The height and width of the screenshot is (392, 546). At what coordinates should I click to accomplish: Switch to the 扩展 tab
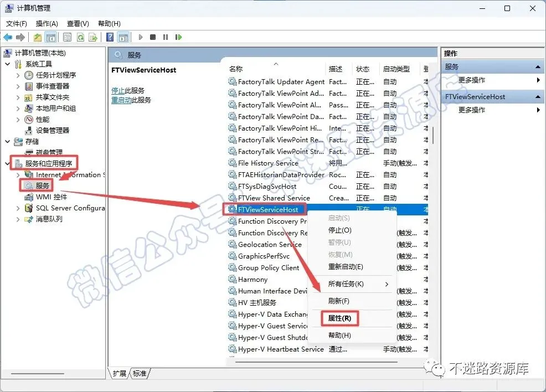pos(120,374)
